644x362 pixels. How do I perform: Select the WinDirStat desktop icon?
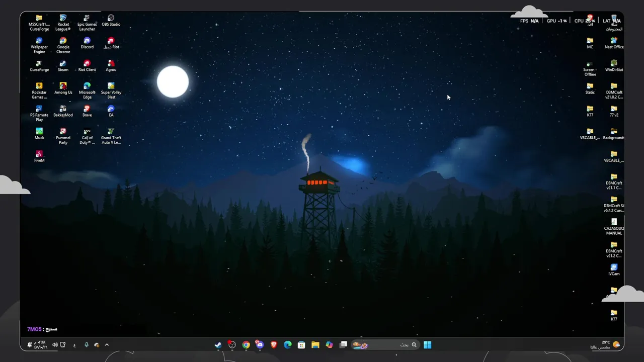pyautogui.click(x=614, y=66)
